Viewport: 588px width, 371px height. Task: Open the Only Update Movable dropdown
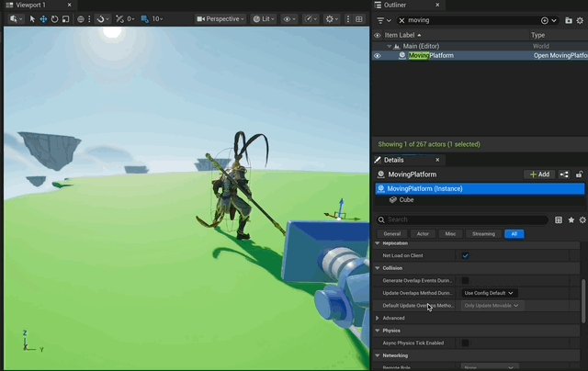492,306
